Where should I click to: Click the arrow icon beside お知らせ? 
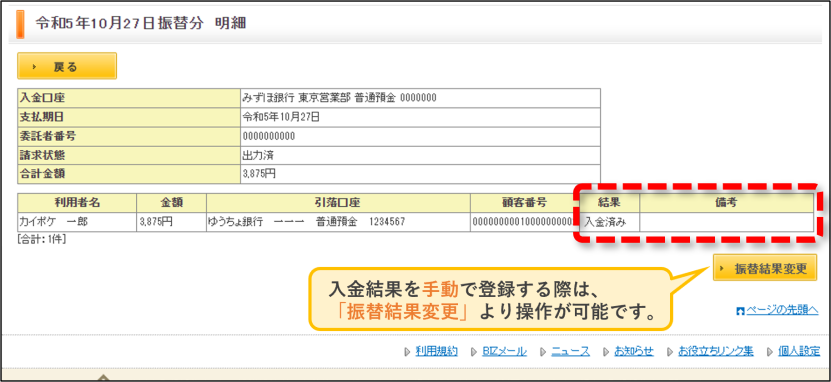[x=606, y=352]
